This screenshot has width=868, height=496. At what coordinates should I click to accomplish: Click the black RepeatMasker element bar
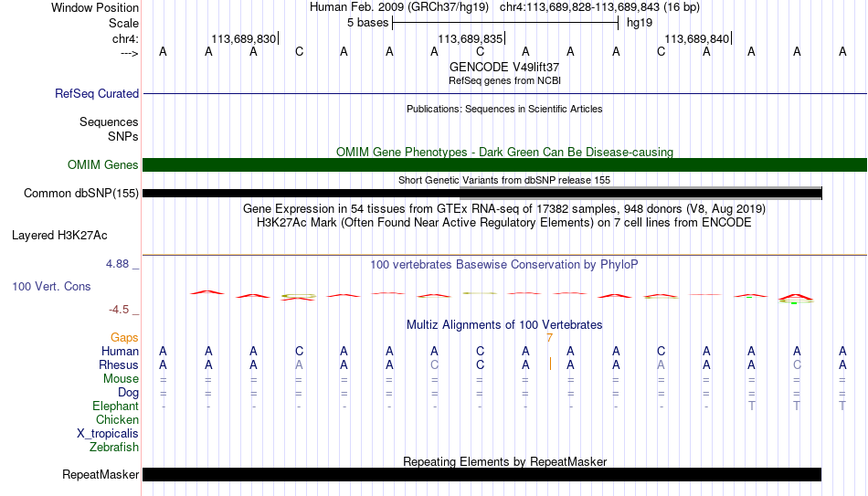(482, 474)
